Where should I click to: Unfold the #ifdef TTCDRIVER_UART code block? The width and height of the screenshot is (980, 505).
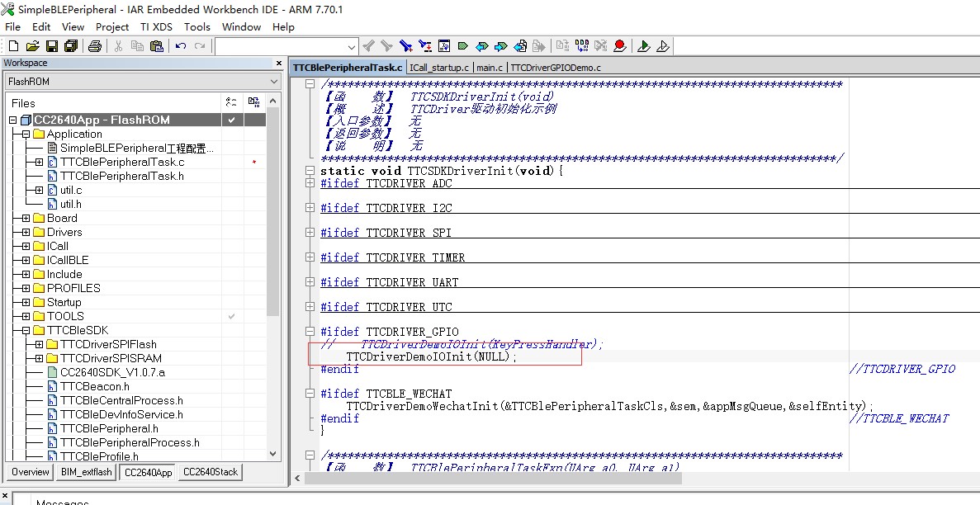tap(310, 282)
